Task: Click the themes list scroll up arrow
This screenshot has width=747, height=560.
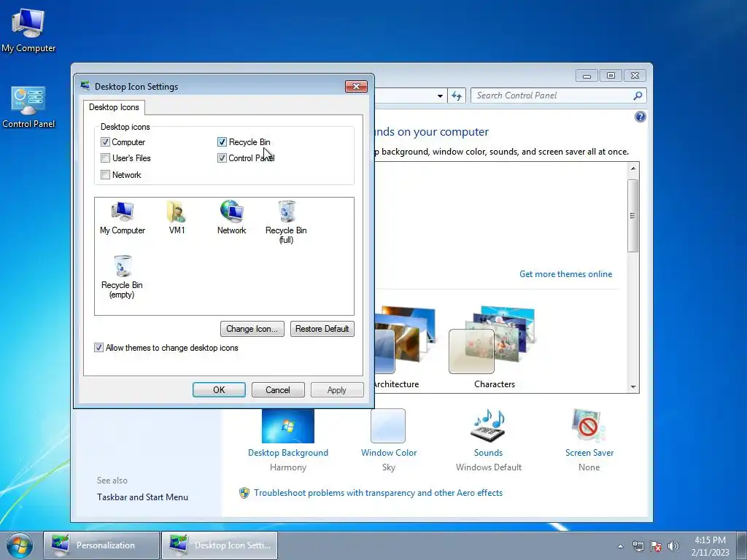Action: [x=633, y=168]
